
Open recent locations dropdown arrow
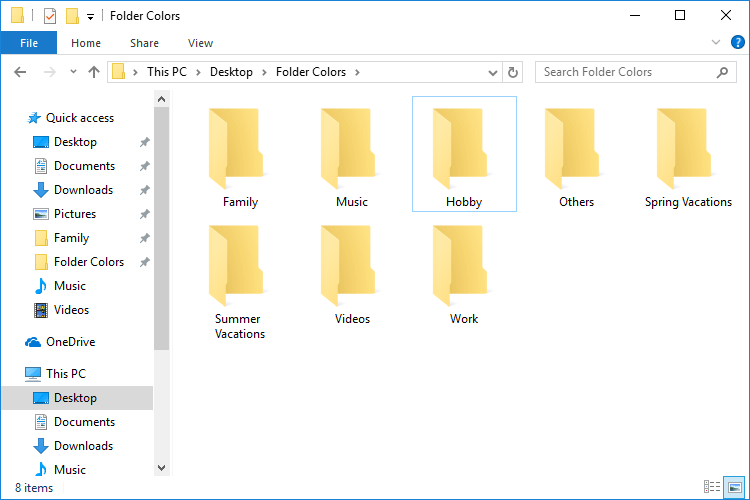click(x=73, y=72)
